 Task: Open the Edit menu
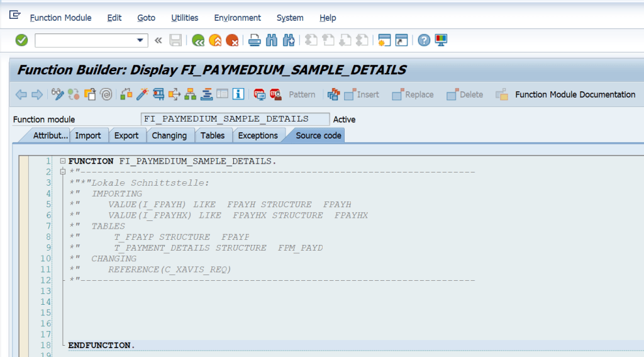(114, 18)
